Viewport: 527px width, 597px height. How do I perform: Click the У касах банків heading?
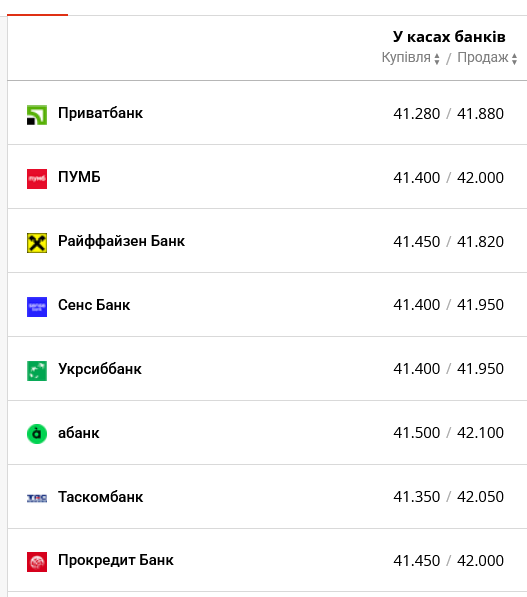coord(449,37)
